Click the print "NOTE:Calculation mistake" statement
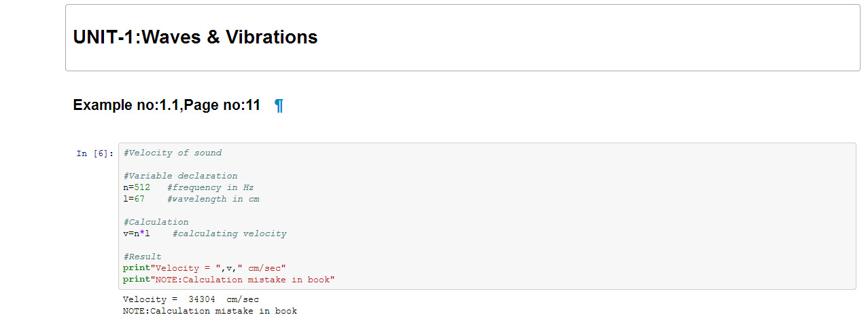The height and width of the screenshot is (336, 868). [229, 280]
